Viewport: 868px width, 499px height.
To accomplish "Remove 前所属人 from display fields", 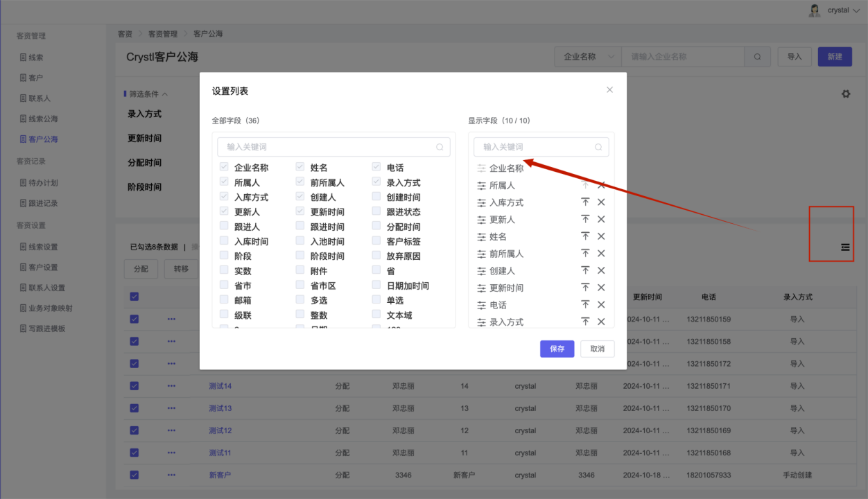I will [x=601, y=253].
